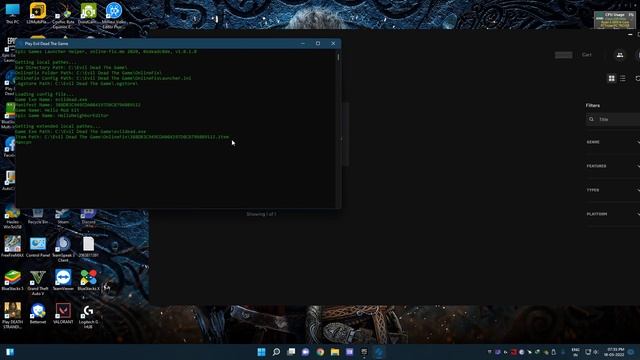Launch Steam from the desktop
The image size is (640, 360).
(x=63, y=216)
